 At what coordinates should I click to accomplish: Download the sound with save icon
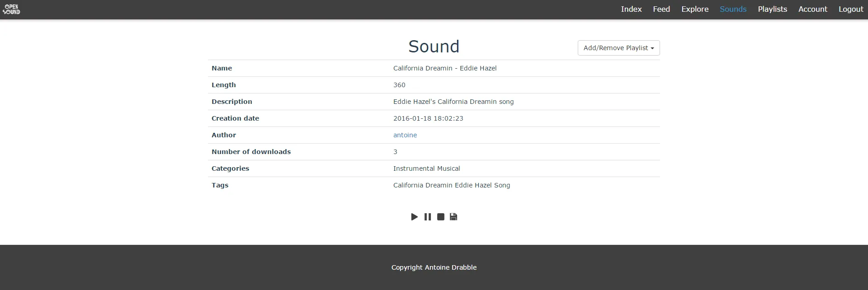click(x=453, y=217)
